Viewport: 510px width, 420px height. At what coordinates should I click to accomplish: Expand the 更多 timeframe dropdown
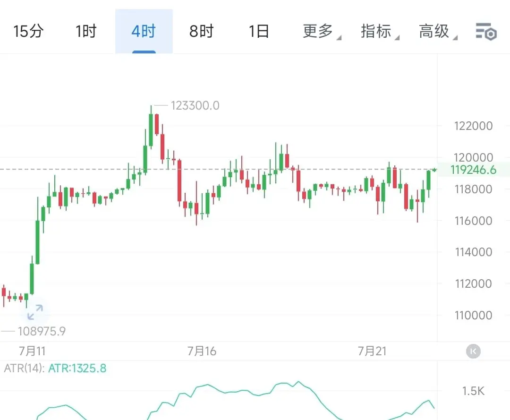click(x=322, y=32)
